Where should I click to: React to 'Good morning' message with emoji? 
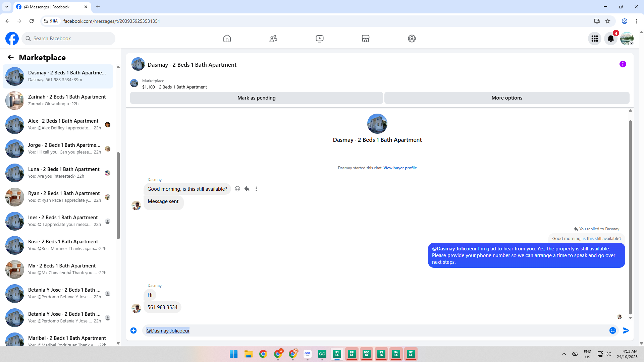coord(237,189)
